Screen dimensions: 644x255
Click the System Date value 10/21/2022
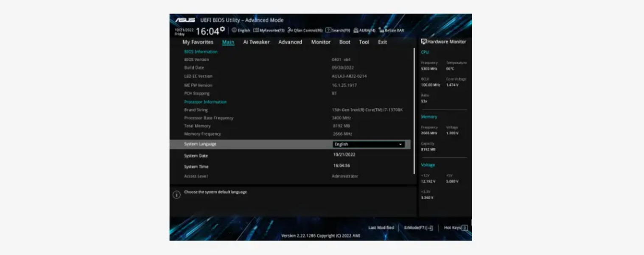coord(344,155)
